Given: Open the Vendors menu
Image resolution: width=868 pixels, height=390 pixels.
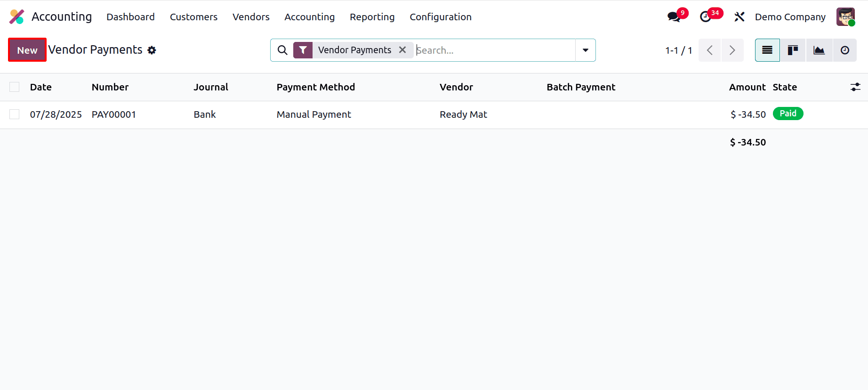Looking at the screenshot, I should [x=251, y=17].
